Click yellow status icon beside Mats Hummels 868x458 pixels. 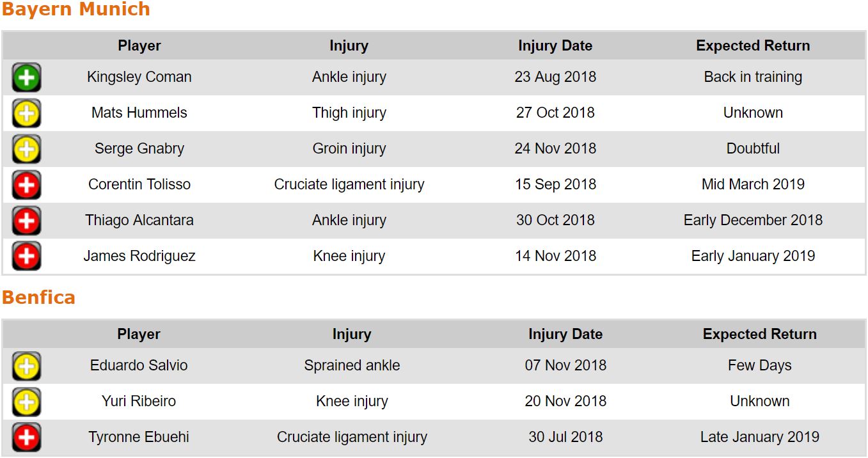(x=26, y=114)
